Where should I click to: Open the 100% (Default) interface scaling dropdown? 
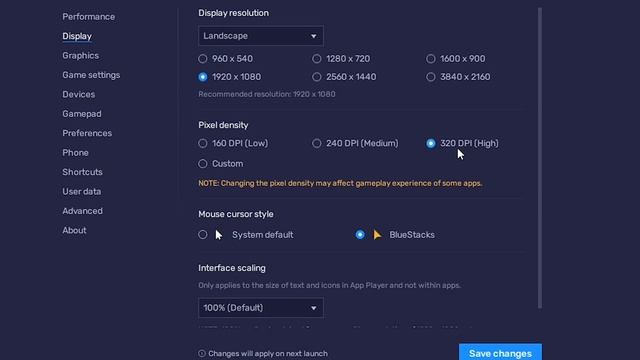tap(260, 308)
